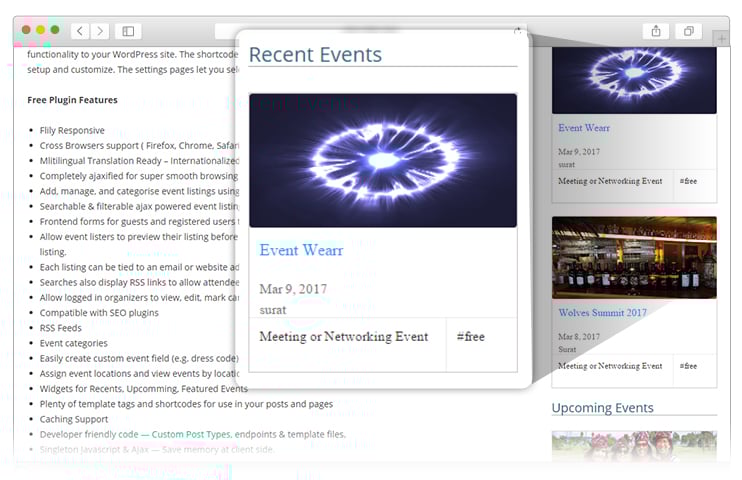This screenshot has height=480, width=742.
Task: Go back with the browser back arrow
Action: [x=80, y=31]
